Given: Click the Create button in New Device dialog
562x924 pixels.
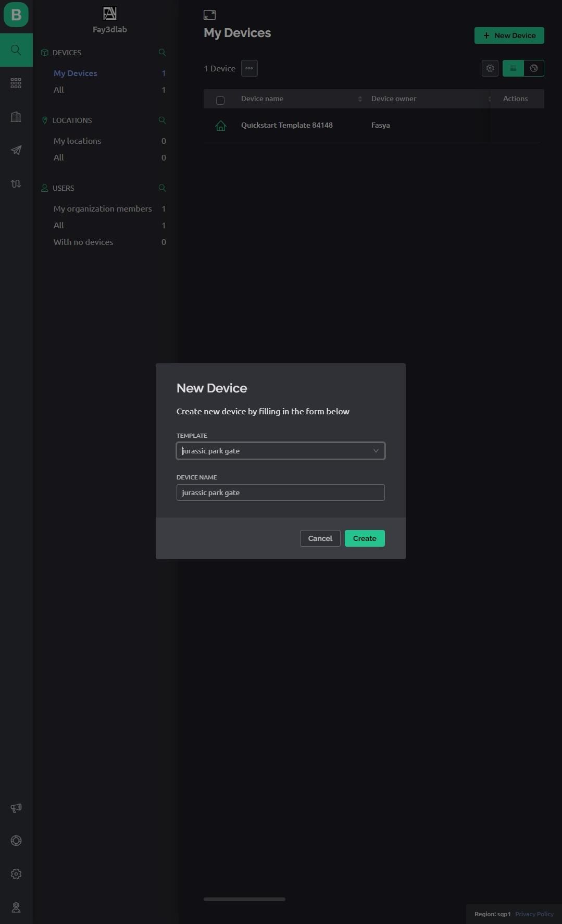Looking at the screenshot, I should coord(365,538).
